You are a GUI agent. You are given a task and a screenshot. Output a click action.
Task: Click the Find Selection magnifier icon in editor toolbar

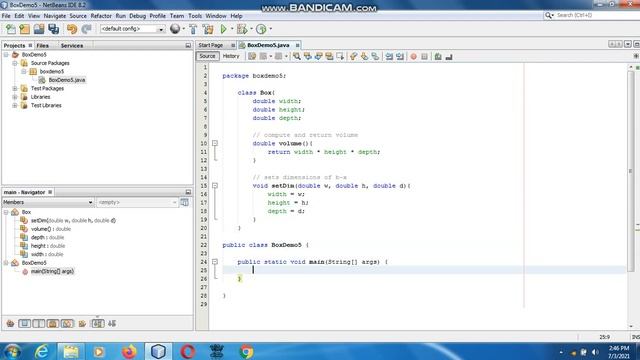[297, 56]
